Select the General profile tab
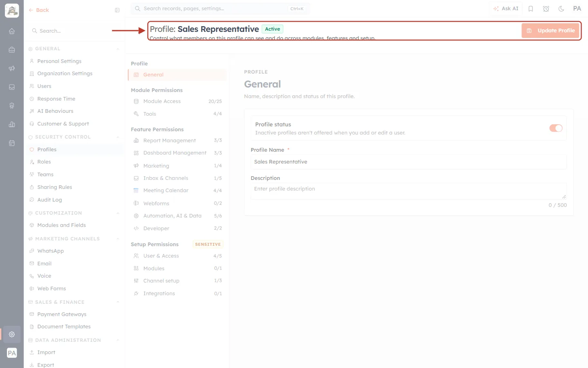Image resolution: width=588 pixels, height=368 pixels. point(177,75)
